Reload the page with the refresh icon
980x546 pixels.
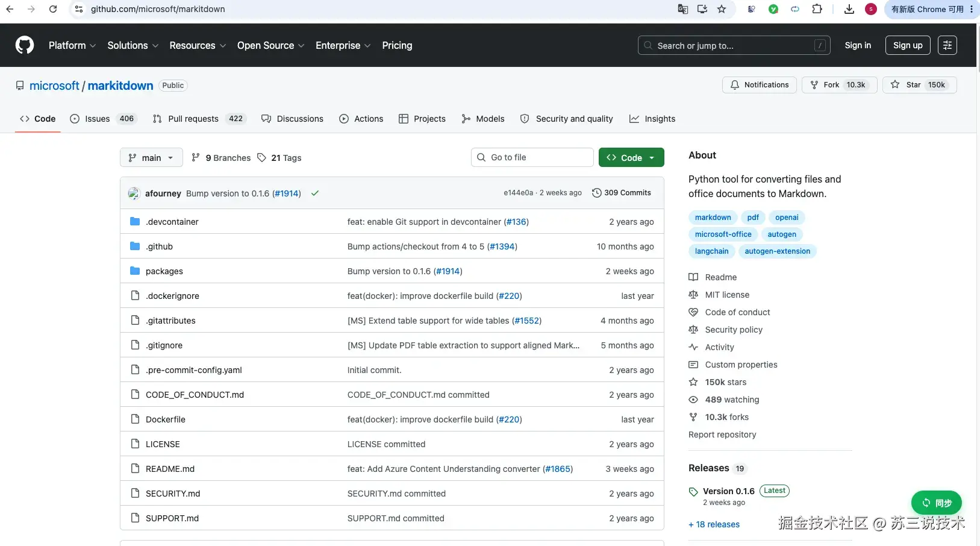click(x=53, y=9)
